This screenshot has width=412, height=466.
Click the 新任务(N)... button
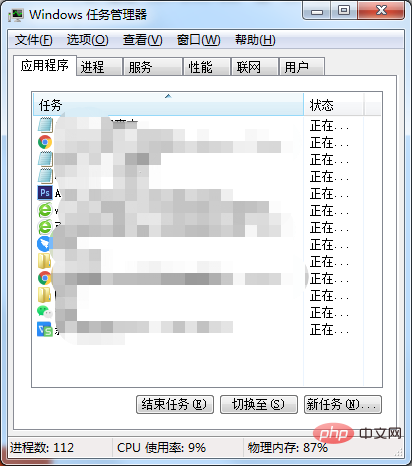point(343,405)
